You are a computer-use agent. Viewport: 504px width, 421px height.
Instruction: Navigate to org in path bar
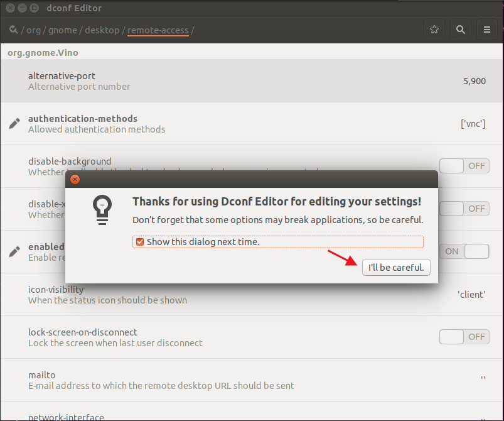pos(33,30)
